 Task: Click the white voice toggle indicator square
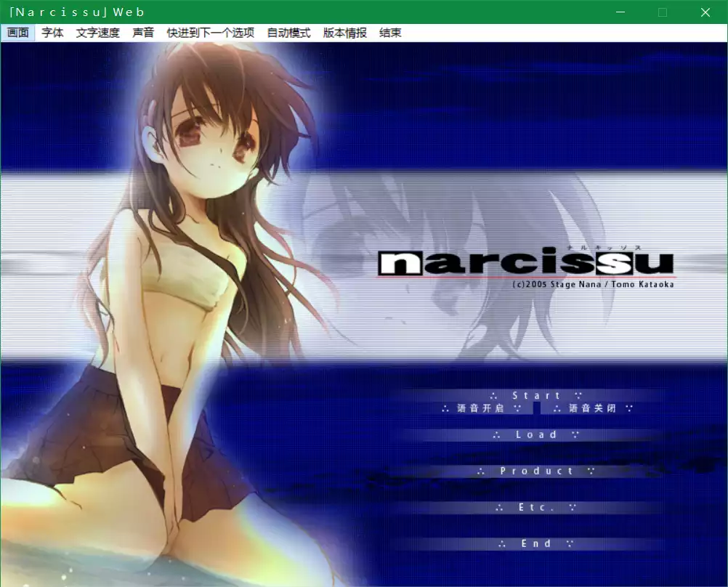click(538, 408)
